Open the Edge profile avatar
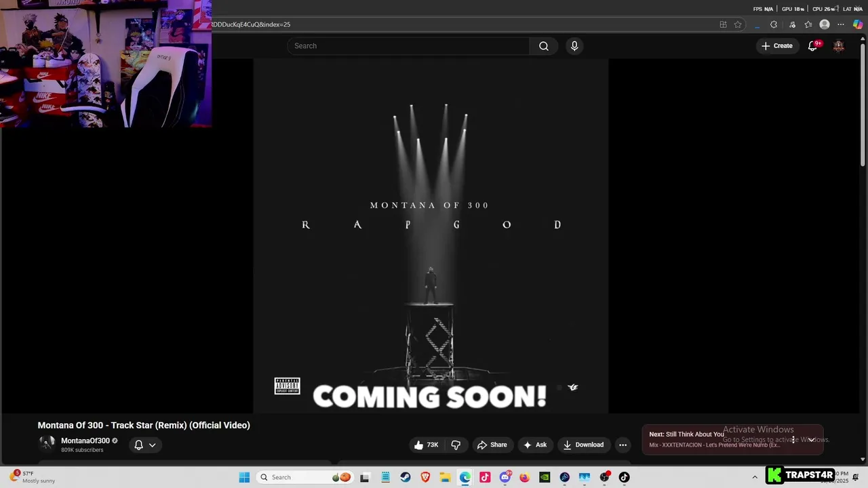 coord(825,24)
